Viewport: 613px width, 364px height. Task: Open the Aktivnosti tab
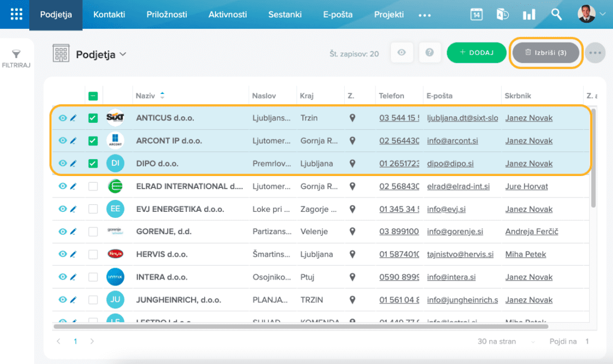(x=227, y=14)
